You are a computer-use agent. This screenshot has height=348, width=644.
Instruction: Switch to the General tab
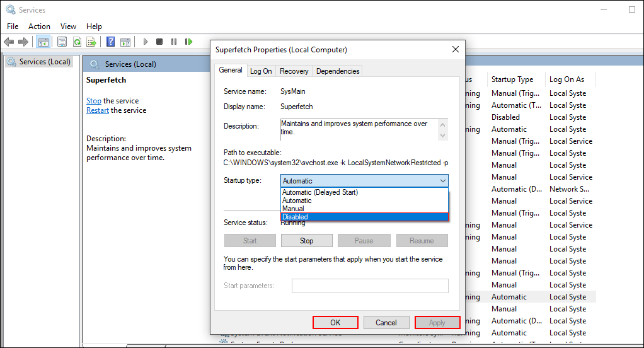click(231, 70)
